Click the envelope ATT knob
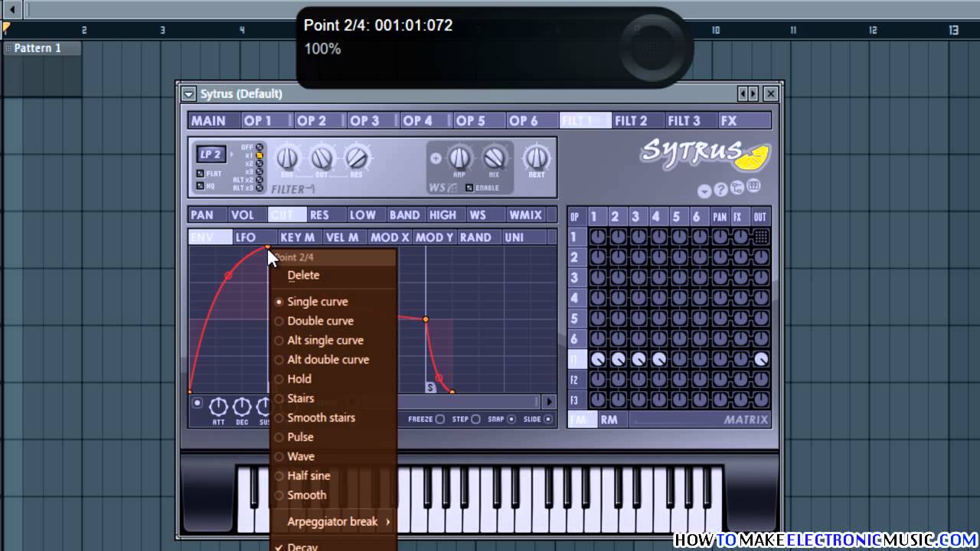Image resolution: width=980 pixels, height=551 pixels. (219, 406)
